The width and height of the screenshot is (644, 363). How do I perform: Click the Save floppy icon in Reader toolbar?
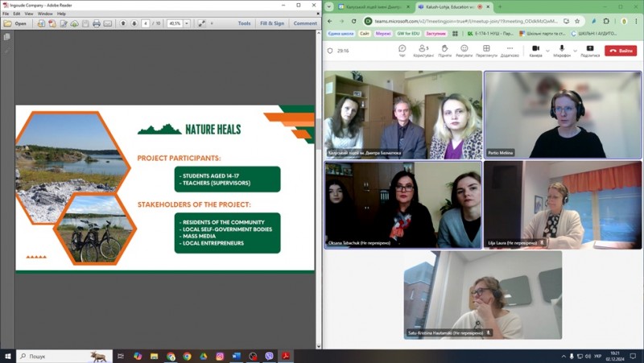click(x=85, y=23)
